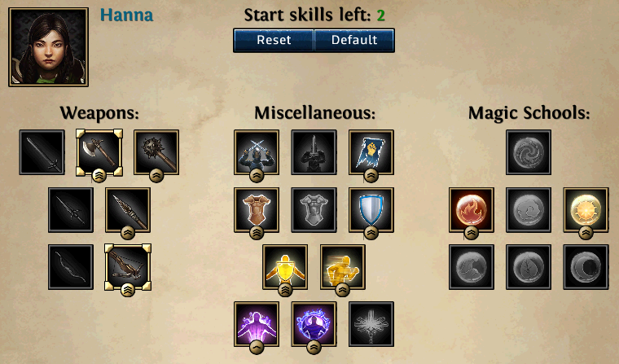This screenshot has width=619, height=364.
Task: Pick the Shield skill icon
Action: 371,209
